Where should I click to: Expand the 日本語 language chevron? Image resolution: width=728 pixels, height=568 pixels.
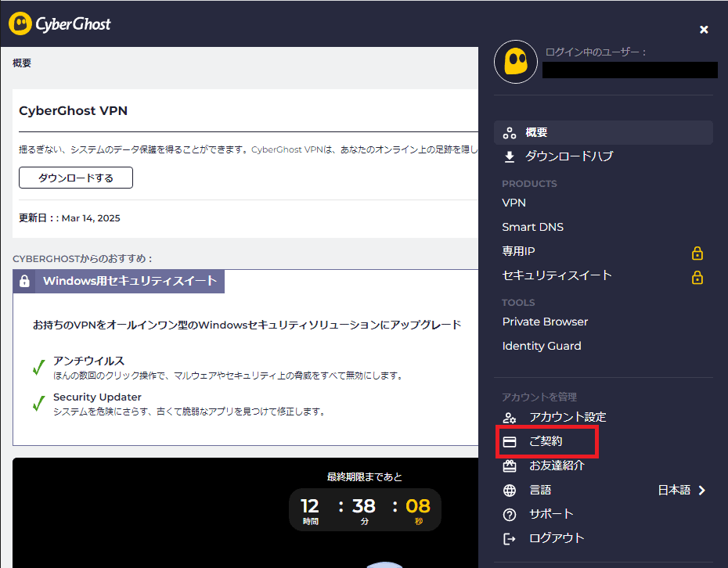(x=702, y=490)
